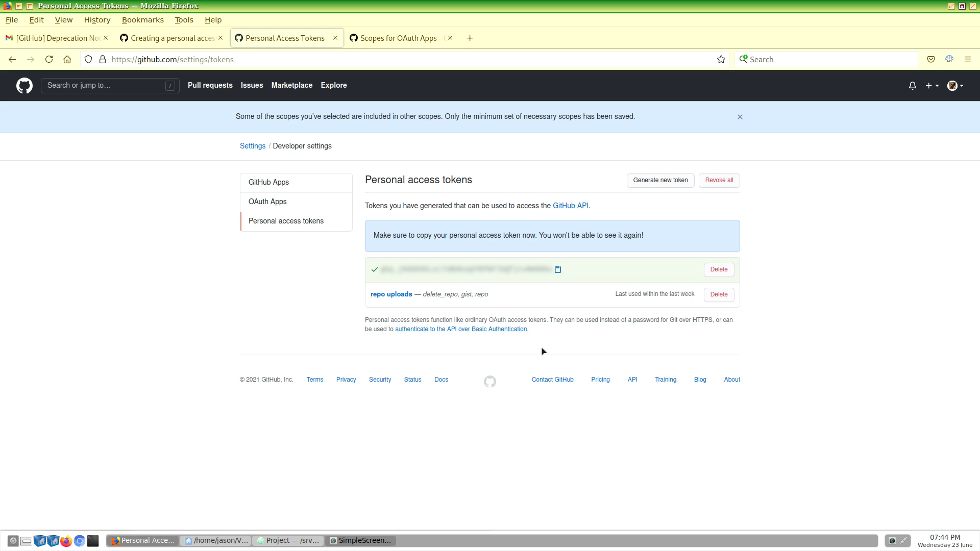The height and width of the screenshot is (551, 980).
Task: Open Issues in header
Action: 252,86
